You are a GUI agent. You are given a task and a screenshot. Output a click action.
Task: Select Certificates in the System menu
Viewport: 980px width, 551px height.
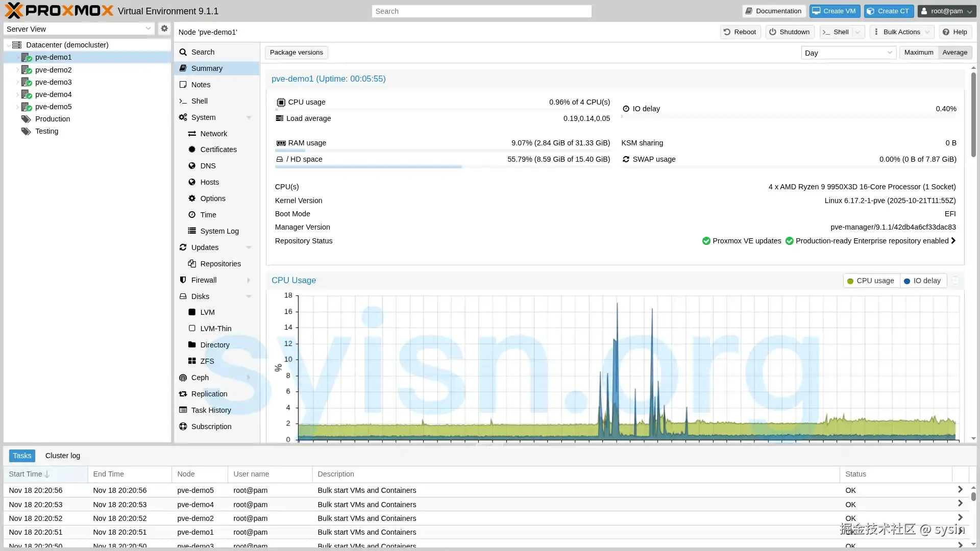point(218,149)
